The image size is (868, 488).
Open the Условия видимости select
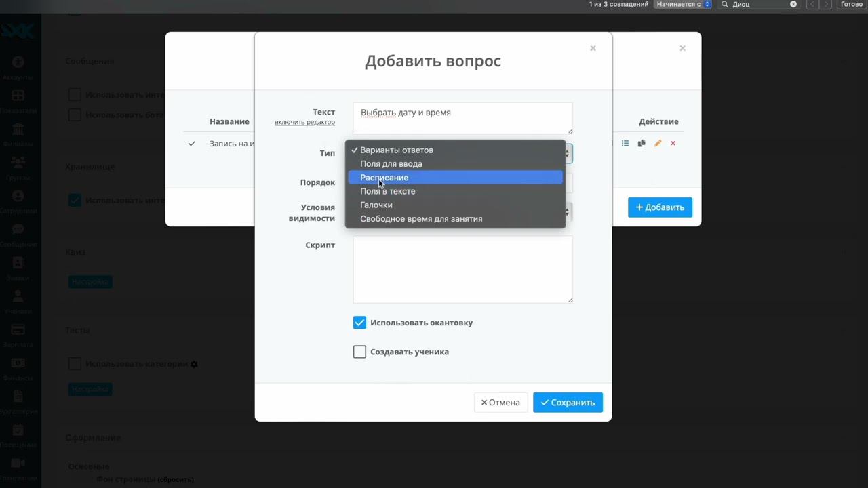pyautogui.click(x=568, y=213)
